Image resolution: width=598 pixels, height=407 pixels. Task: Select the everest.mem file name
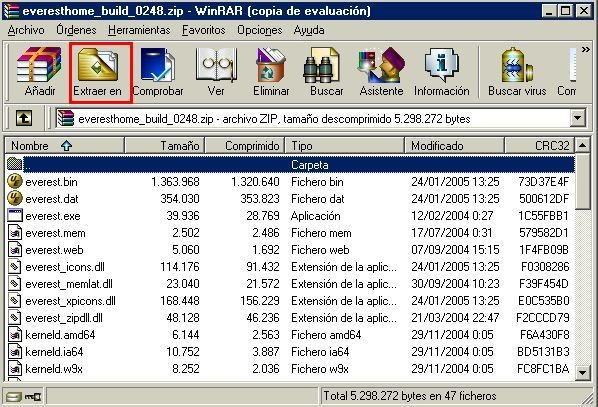(55, 233)
